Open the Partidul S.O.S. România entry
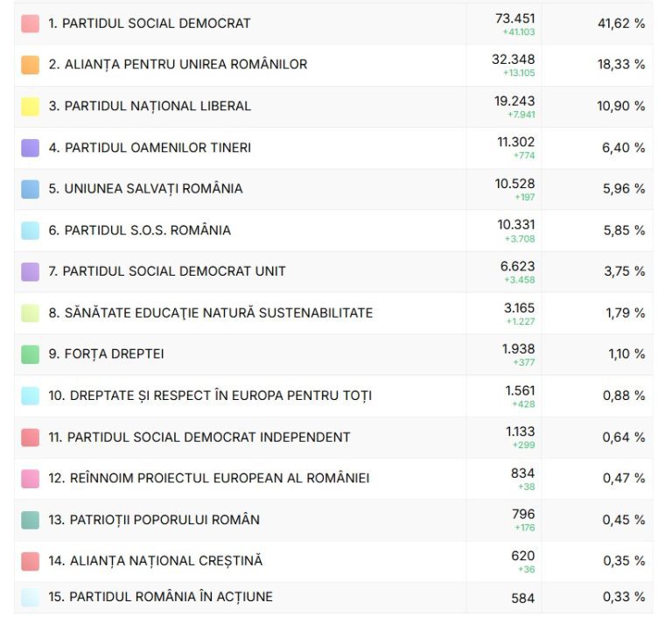This screenshot has width=672, height=638. coord(139,230)
